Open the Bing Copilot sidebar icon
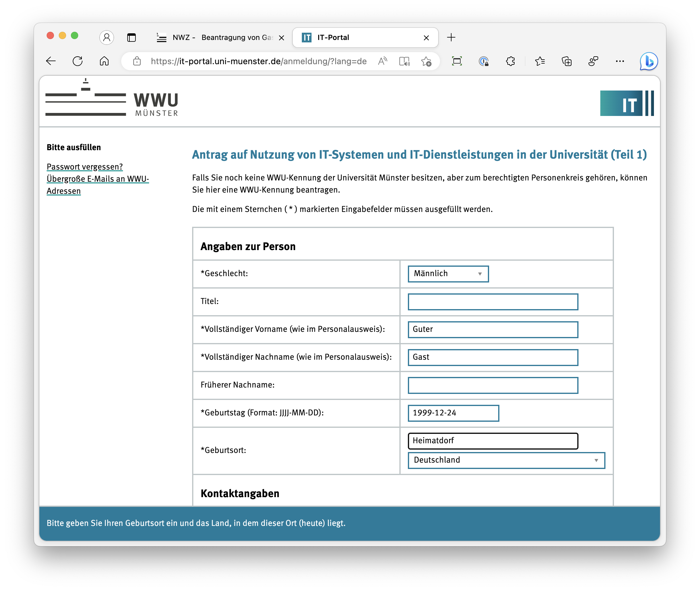The image size is (700, 591). click(x=648, y=61)
